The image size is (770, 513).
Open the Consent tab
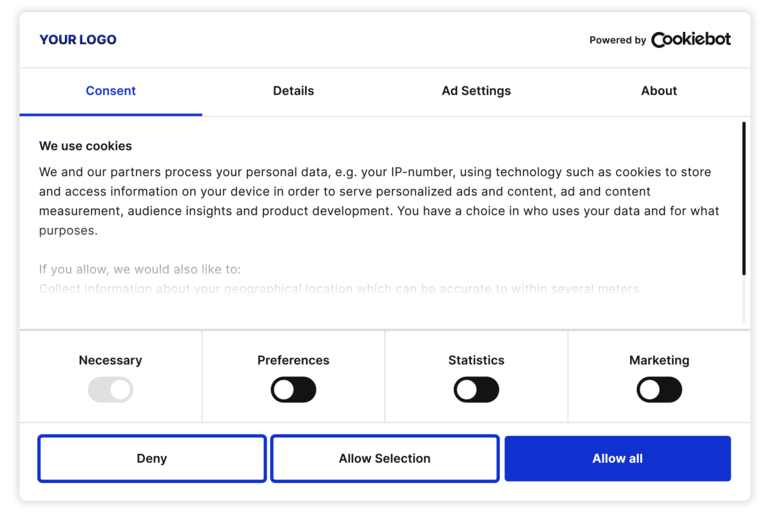[x=110, y=91]
